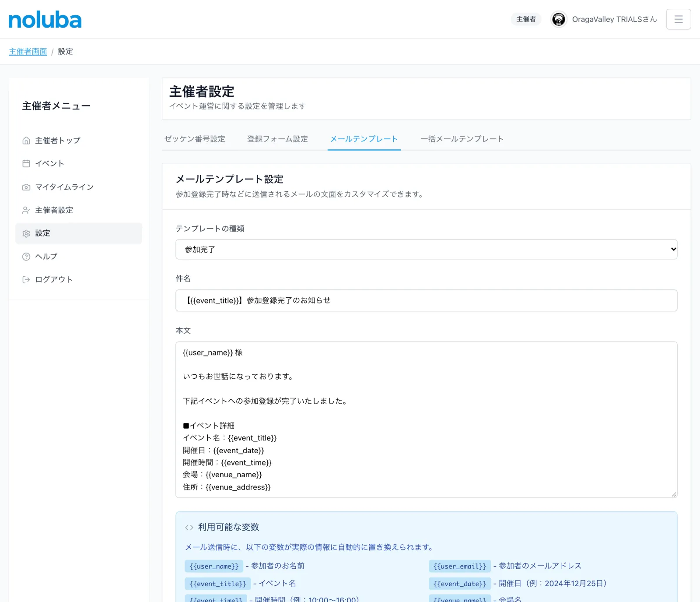Open マイタイムライン from the sidebar
The image size is (700, 602).
pyautogui.click(x=79, y=187)
